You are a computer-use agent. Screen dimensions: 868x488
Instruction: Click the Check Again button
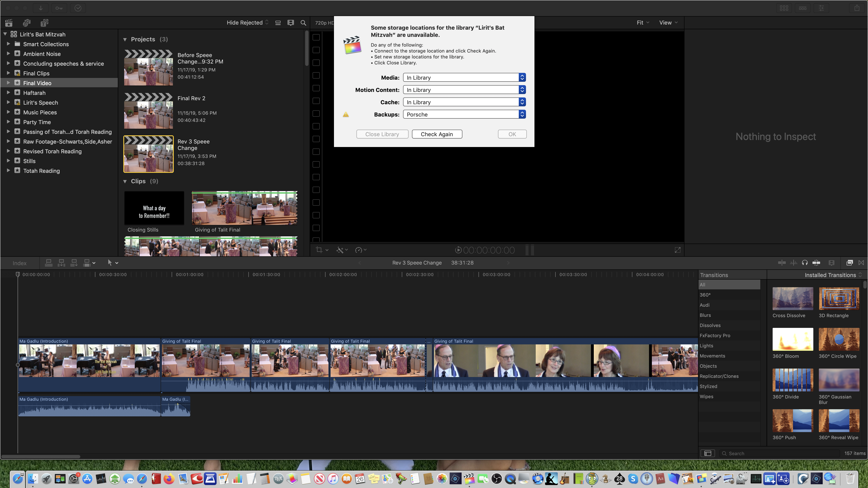click(x=437, y=134)
